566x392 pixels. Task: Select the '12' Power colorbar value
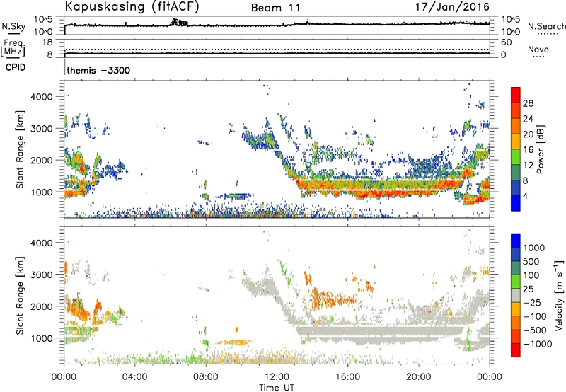tap(528, 166)
